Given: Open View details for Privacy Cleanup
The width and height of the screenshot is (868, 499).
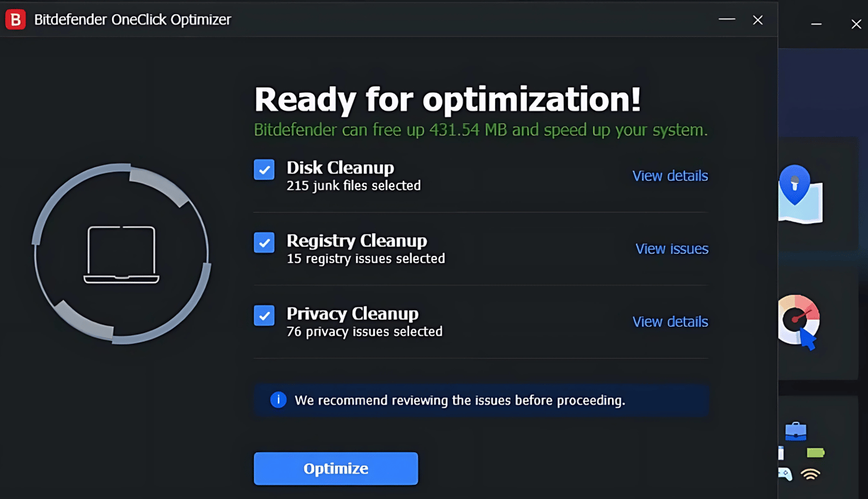Looking at the screenshot, I should point(670,322).
